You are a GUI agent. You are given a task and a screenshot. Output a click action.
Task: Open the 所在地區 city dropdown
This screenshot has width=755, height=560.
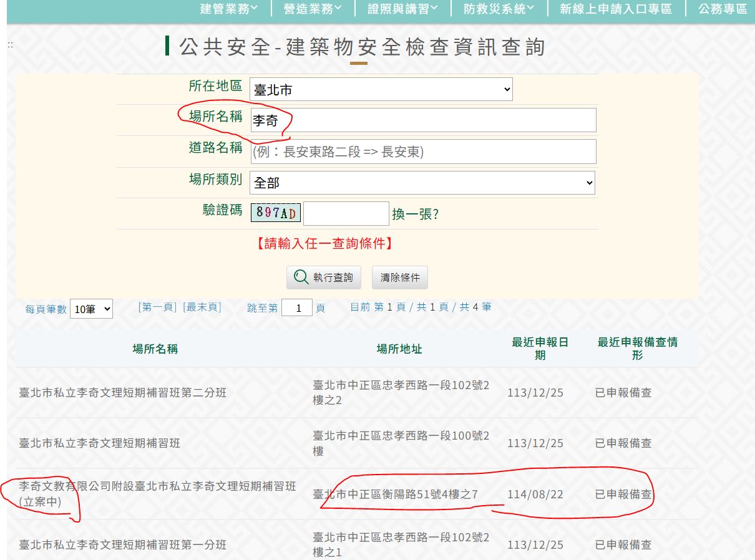click(x=381, y=90)
